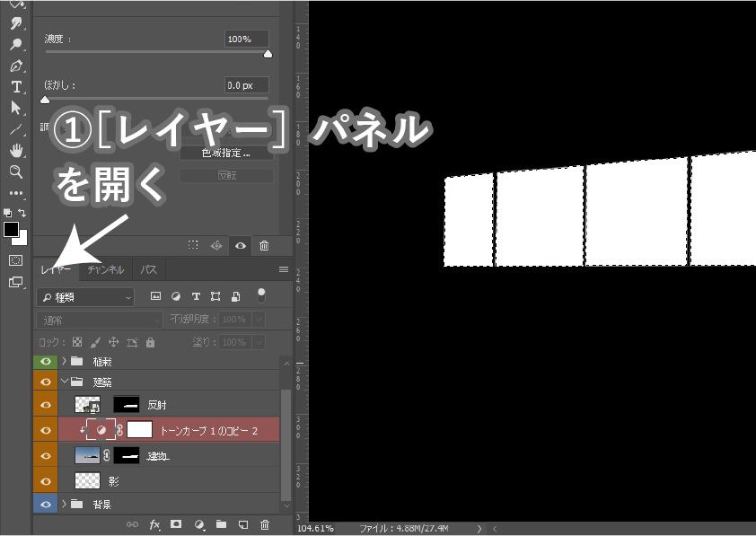Delete the selected layer with trash icon
The height and width of the screenshot is (536, 756).
coord(265,524)
